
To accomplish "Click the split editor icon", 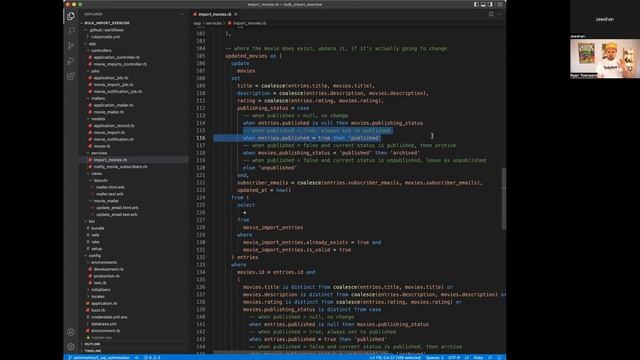I will click(x=491, y=14).
